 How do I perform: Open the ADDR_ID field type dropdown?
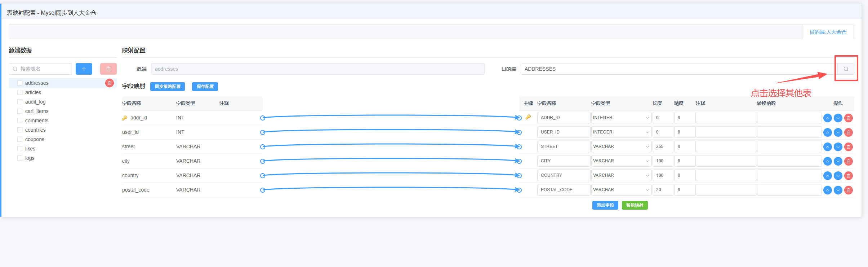(x=622, y=118)
